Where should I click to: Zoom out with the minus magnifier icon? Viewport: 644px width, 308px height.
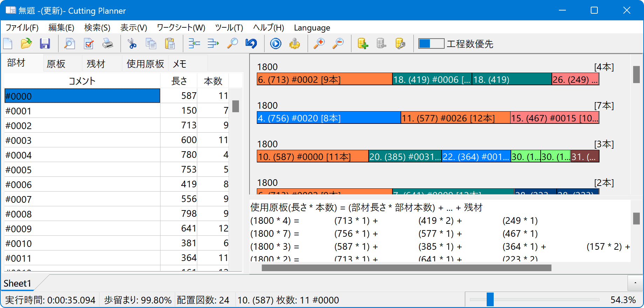(338, 44)
